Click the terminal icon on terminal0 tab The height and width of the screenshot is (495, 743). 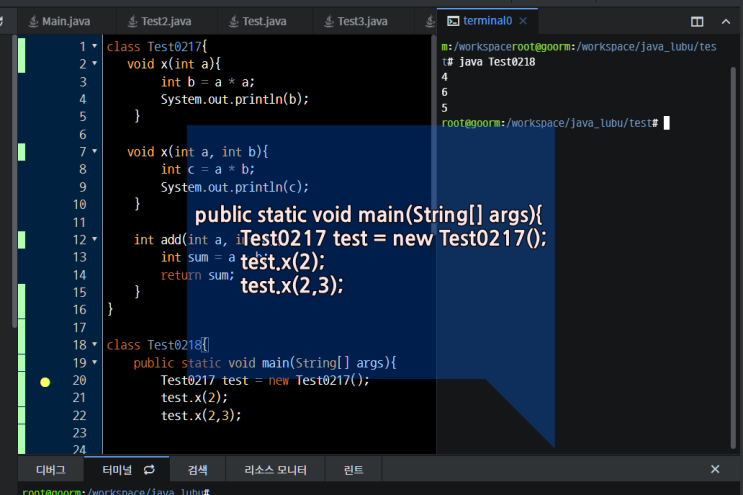click(453, 21)
